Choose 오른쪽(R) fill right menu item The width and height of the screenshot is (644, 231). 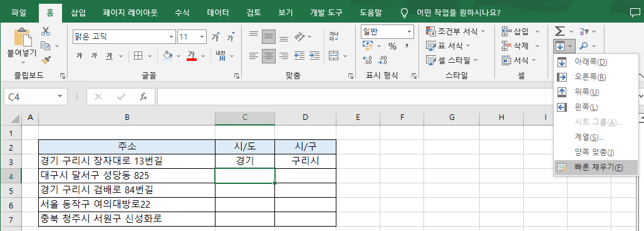coord(596,77)
